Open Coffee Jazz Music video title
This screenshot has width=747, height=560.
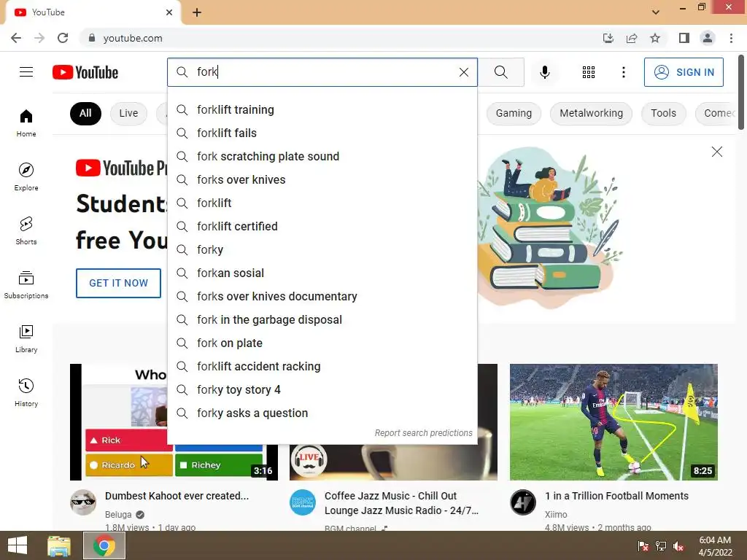pyautogui.click(x=401, y=503)
